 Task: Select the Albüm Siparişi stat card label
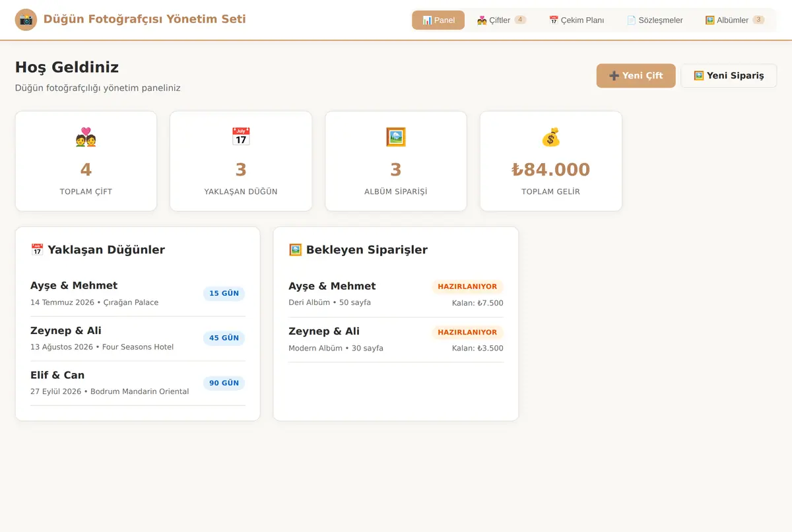(396, 192)
